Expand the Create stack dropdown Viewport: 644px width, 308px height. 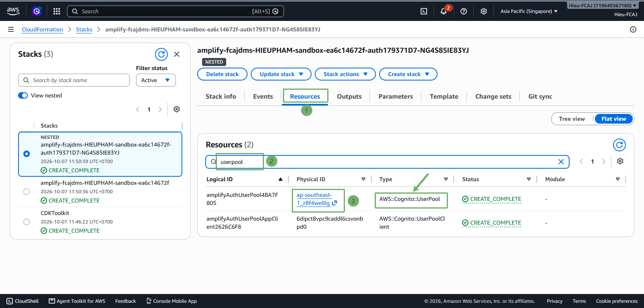[x=408, y=74]
